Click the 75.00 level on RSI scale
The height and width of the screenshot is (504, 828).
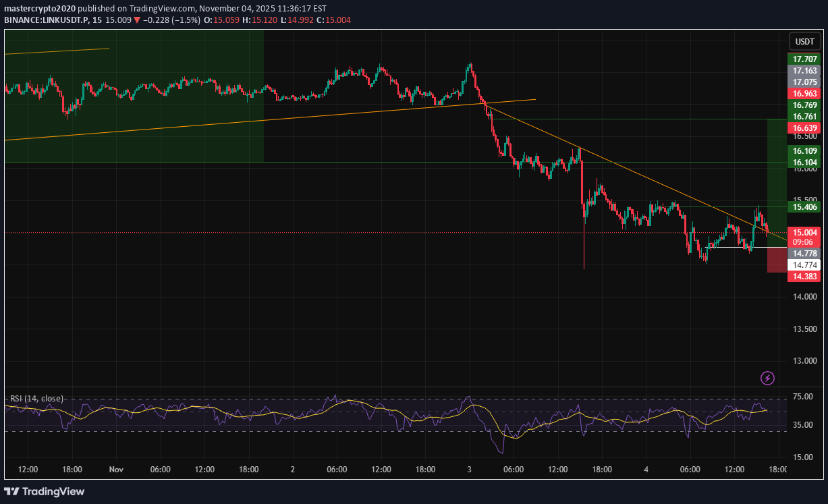point(803,397)
